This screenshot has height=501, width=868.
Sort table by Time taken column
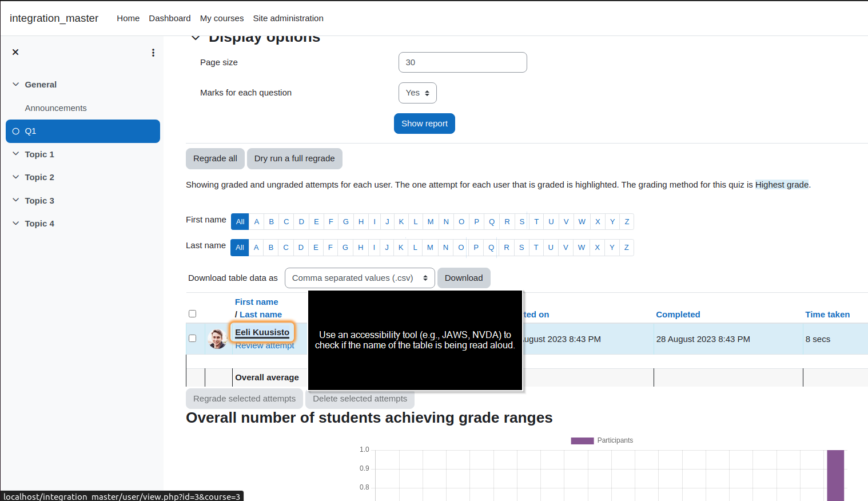coord(827,315)
